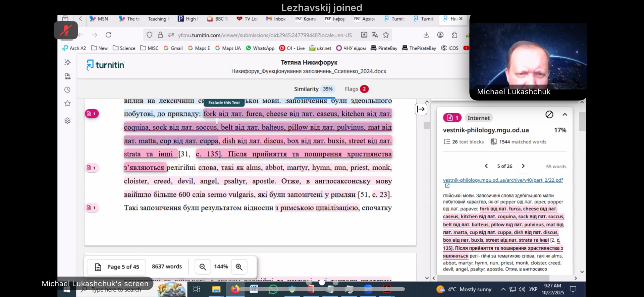Click the muted microphone indicator

pos(66,31)
